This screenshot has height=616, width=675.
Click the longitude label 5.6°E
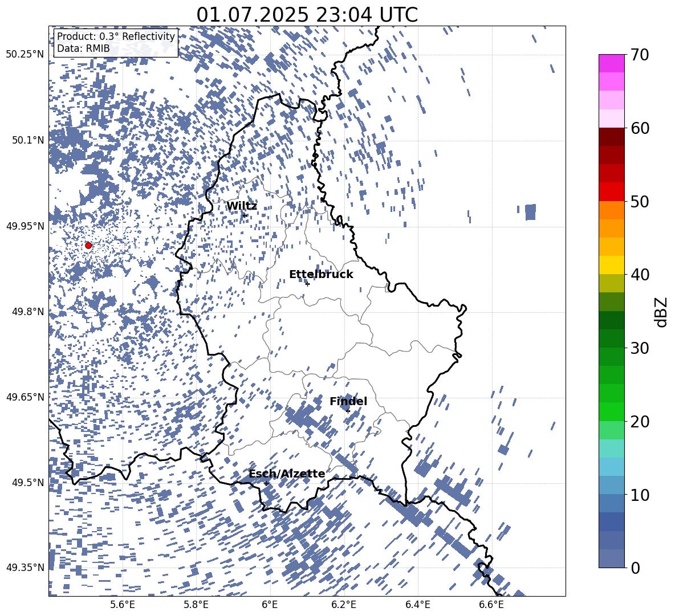coord(122,605)
